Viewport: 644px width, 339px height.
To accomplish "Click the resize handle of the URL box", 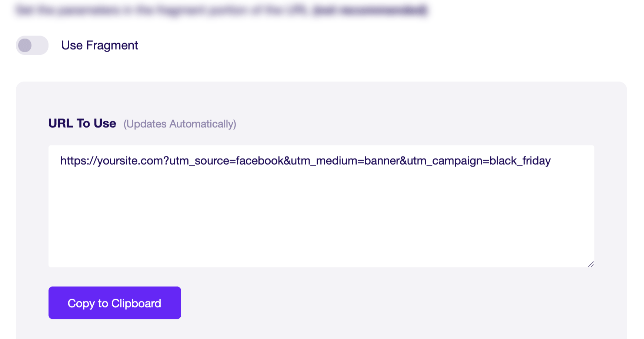I will pyautogui.click(x=591, y=264).
